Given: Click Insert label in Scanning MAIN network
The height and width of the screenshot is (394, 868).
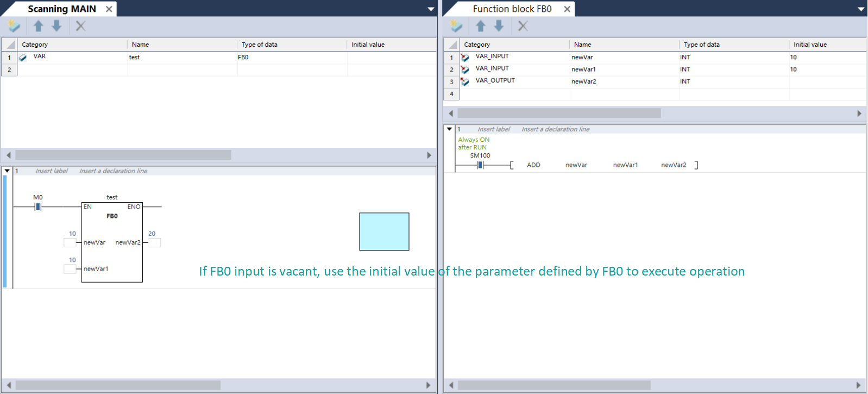Looking at the screenshot, I should click(x=52, y=171).
